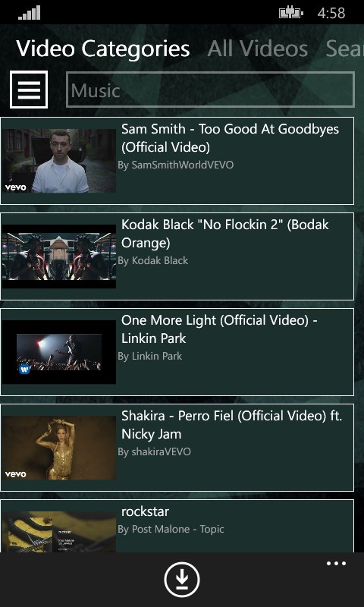Screen dimensions: 364x607
Task: Select Sam Smith Too Good At Goodbyes title
Action: pos(231,138)
